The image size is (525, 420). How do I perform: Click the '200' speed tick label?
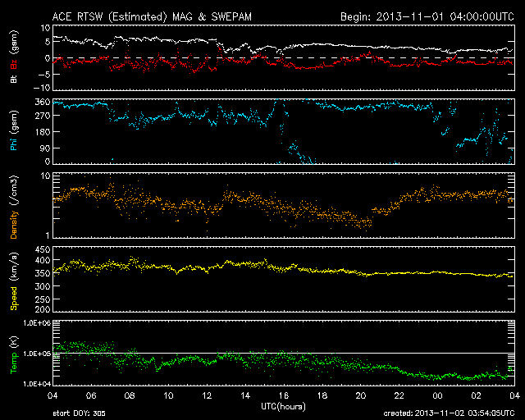[x=43, y=309]
